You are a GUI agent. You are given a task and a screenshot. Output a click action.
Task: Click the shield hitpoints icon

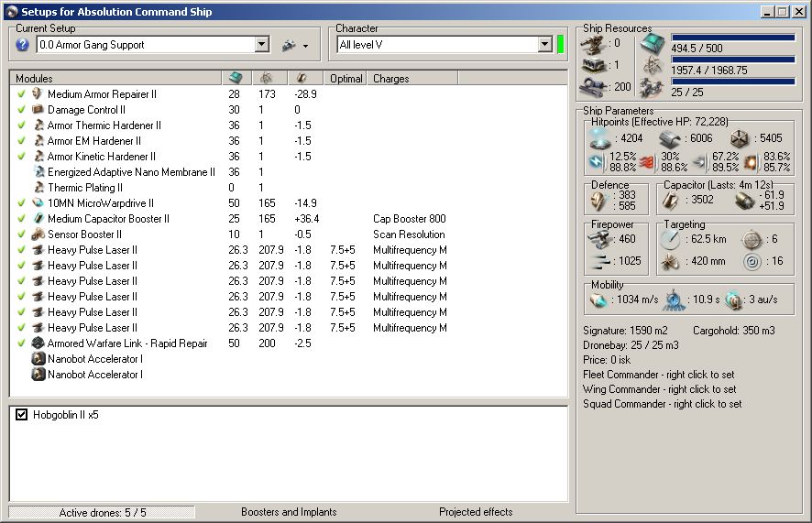pos(599,137)
